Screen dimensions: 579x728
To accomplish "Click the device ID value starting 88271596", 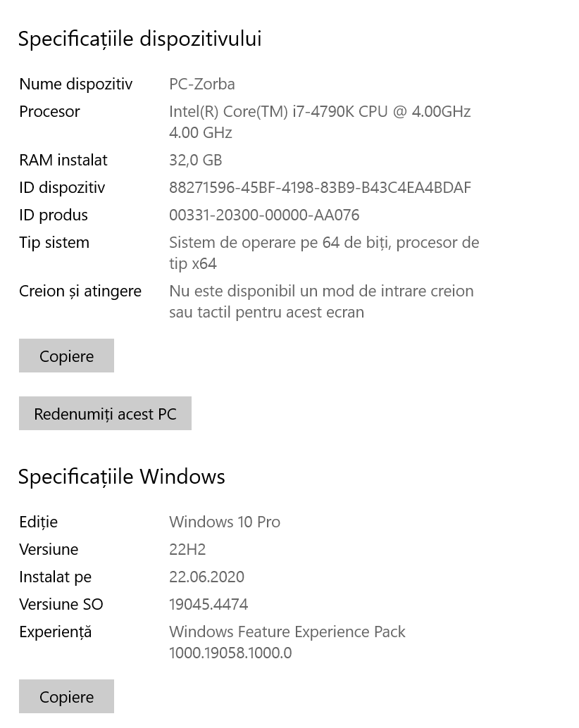I will 320,188.
